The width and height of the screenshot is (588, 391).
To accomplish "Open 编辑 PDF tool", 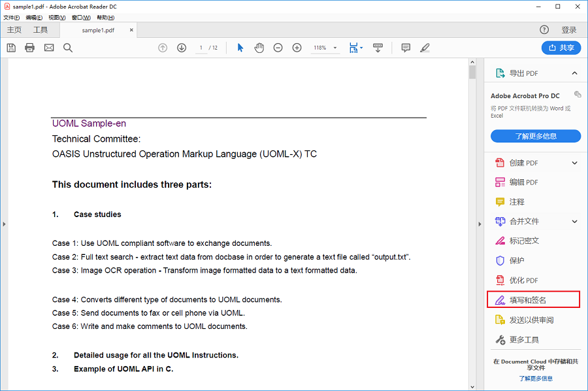I will [517, 182].
